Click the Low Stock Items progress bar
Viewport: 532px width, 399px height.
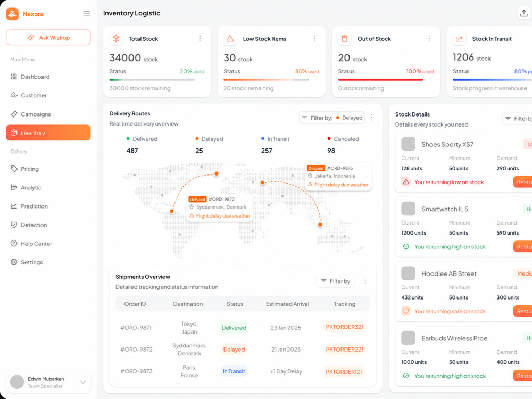point(266,80)
